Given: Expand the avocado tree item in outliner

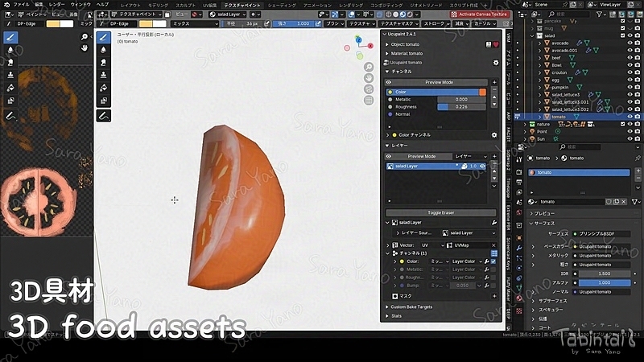Looking at the screenshot, I should [x=539, y=43].
